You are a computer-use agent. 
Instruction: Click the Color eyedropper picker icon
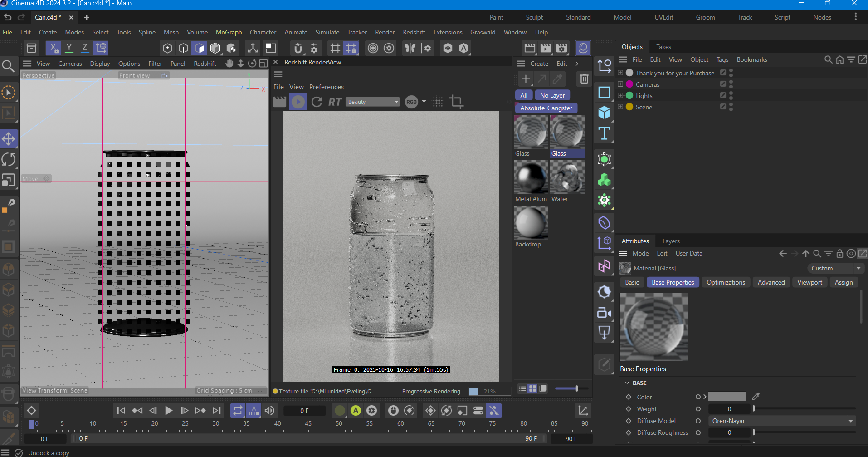click(x=756, y=397)
